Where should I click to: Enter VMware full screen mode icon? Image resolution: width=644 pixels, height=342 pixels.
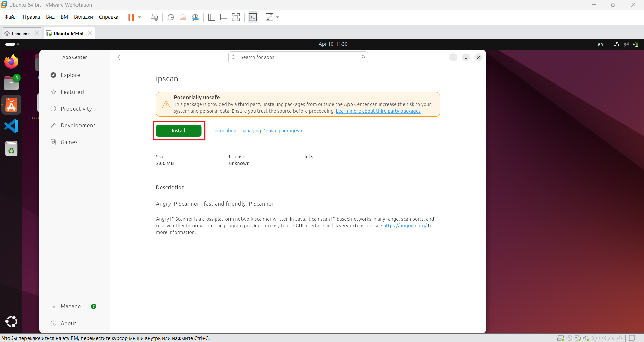click(236, 17)
